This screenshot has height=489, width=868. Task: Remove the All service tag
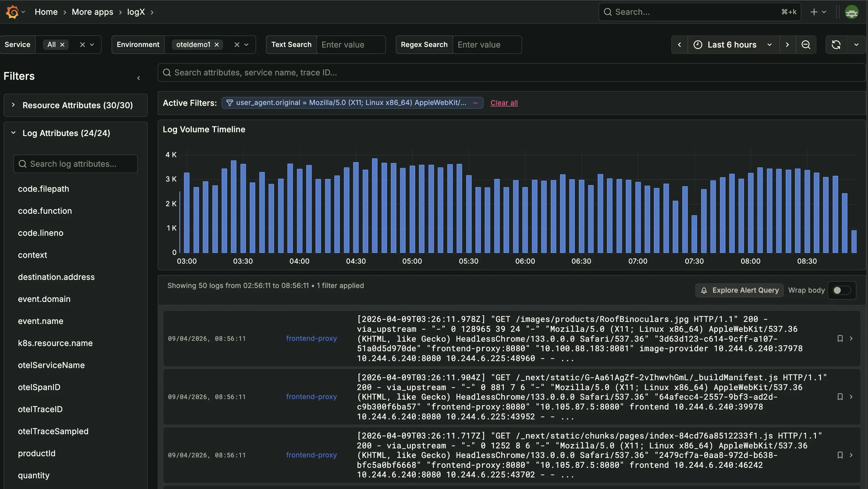click(x=62, y=44)
